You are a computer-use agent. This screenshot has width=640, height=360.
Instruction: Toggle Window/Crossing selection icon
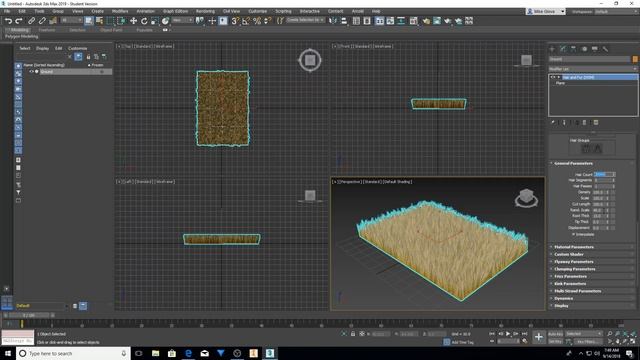pyautogui.click(x=121, y=21)
